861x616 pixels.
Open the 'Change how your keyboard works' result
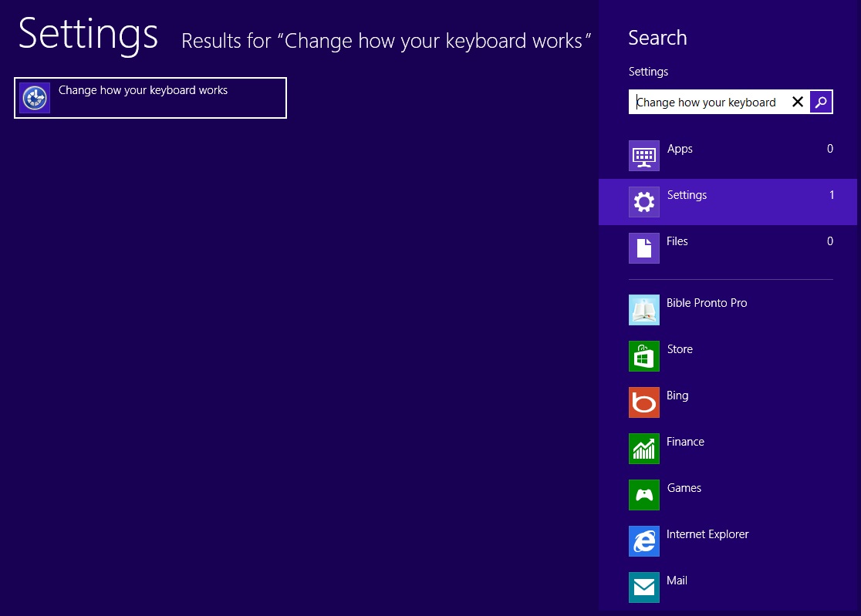(143, 91)
